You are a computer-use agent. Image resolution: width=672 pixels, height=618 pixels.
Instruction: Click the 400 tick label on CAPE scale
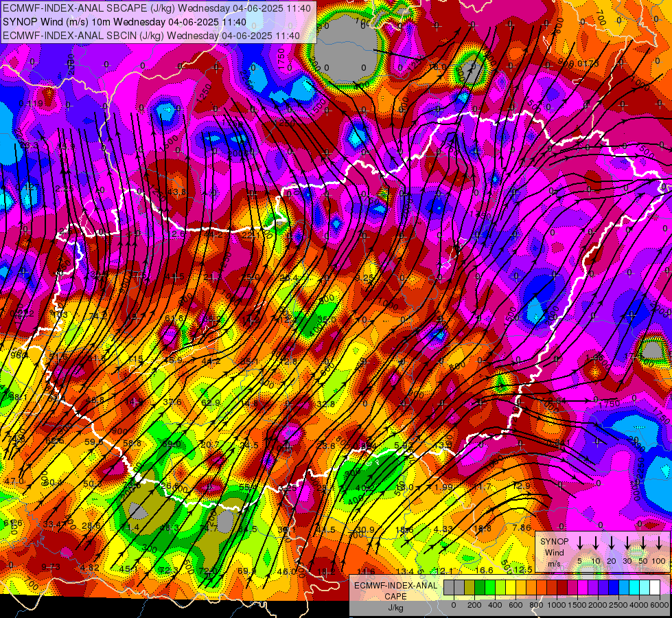pos(495,605)
